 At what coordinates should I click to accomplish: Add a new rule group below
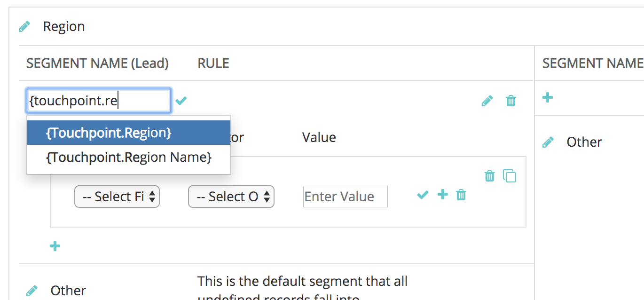coord(55,246)
